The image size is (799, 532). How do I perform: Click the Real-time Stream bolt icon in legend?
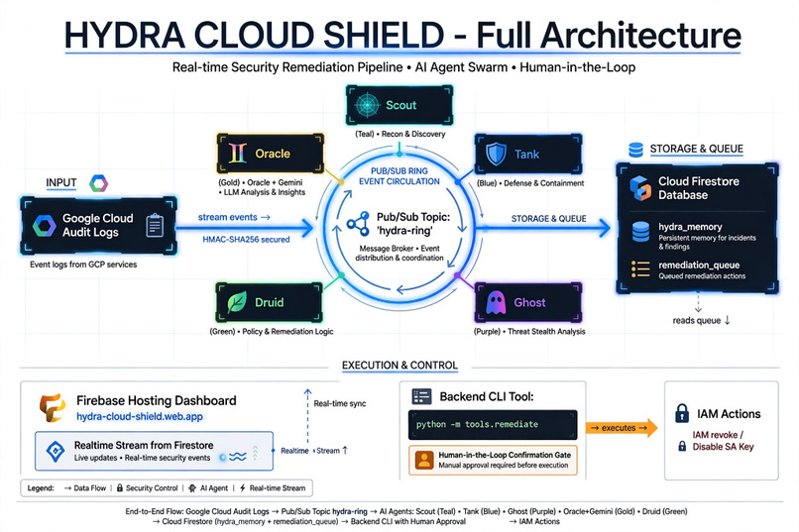(x=243, y=487)
